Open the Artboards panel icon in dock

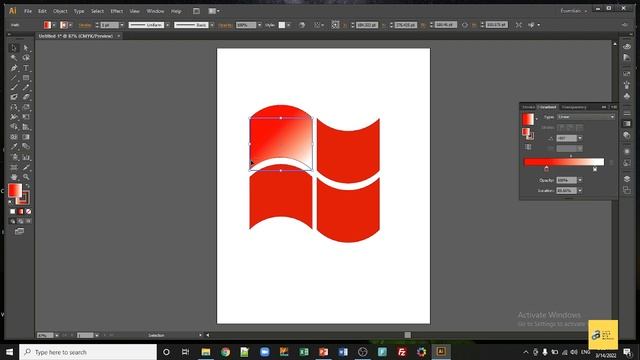point(627,190)
